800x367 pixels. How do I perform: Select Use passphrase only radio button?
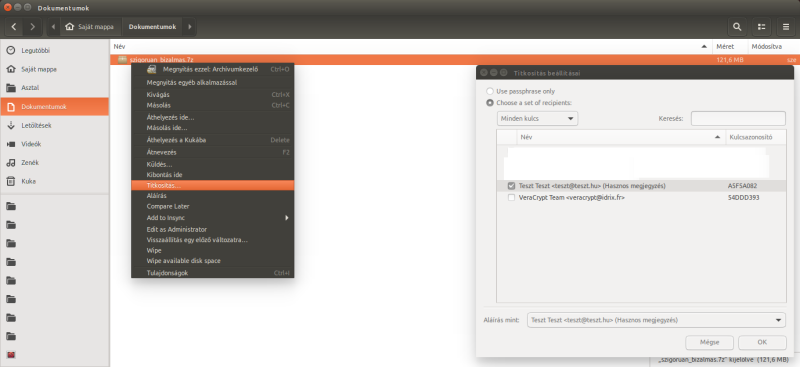point(490,91)
